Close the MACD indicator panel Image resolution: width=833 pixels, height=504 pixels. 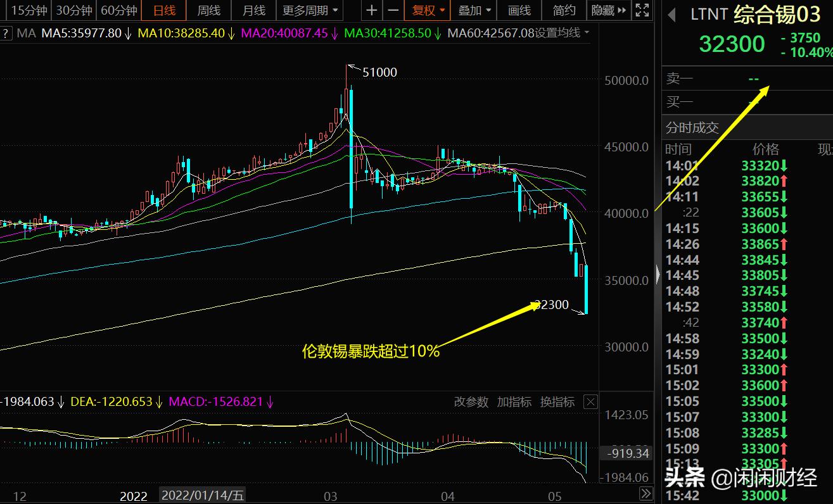click(x=590, y=401)
